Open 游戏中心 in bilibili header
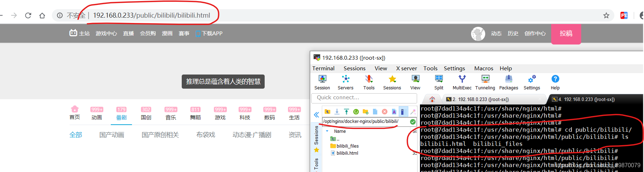 [x=106, y=33]
